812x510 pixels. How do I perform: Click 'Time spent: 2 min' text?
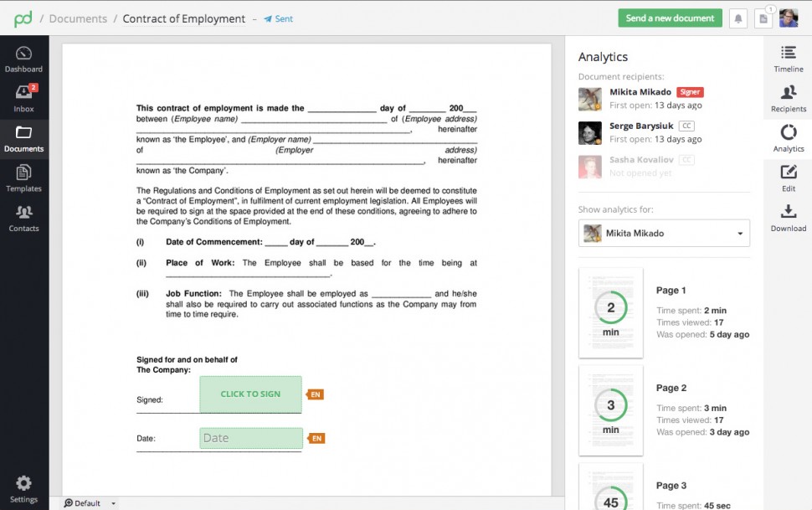point(691,311)
